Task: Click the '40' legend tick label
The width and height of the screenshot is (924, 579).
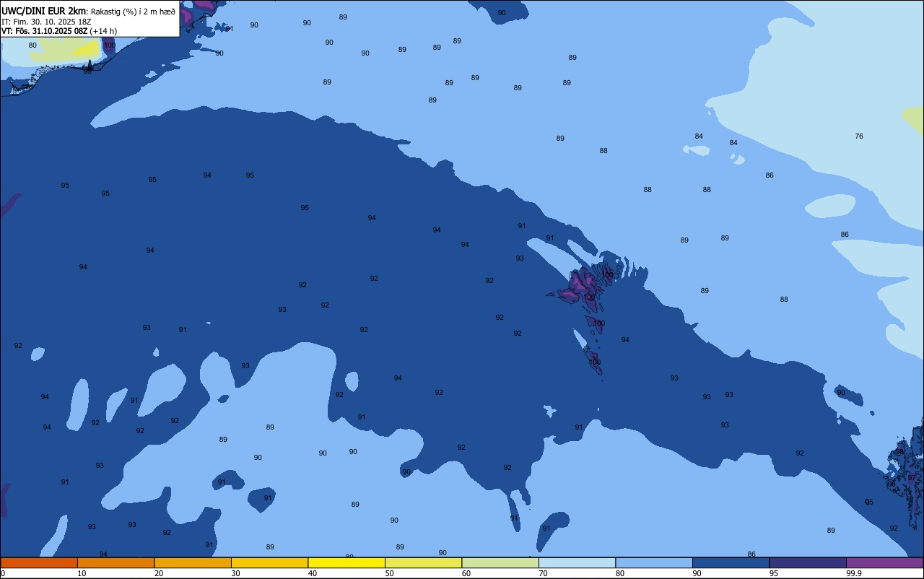Action: [313, 573]
